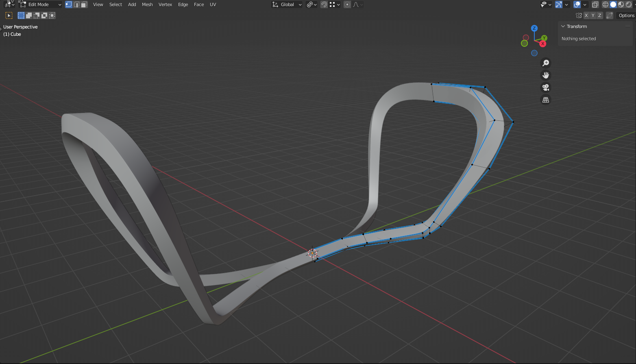636x364 pixels.
Task: Open the Global transform orientation dropdown
Action: point(287,4)
